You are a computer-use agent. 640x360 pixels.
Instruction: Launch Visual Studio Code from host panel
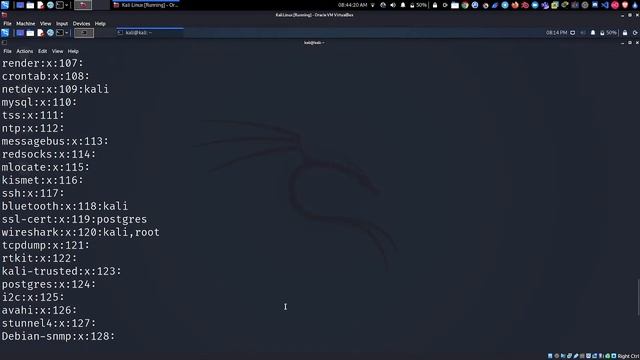click(x=605, y=5)
